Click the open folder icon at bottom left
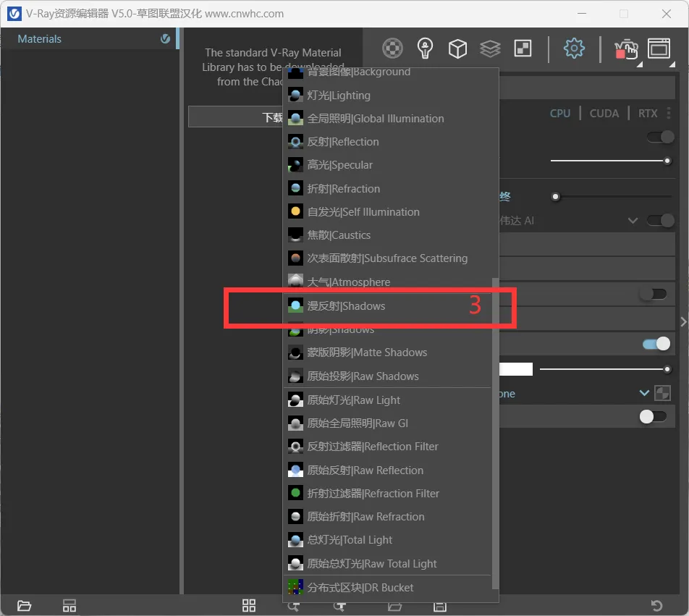Image resolution: width=689 pixels, height=616 pixels. pos(24,606)
